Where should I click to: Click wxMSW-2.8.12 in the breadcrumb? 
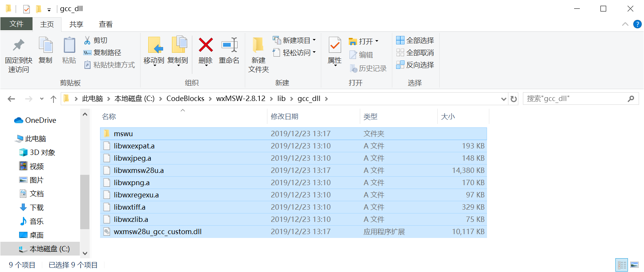pyautogui.click(x=241, y=99)
